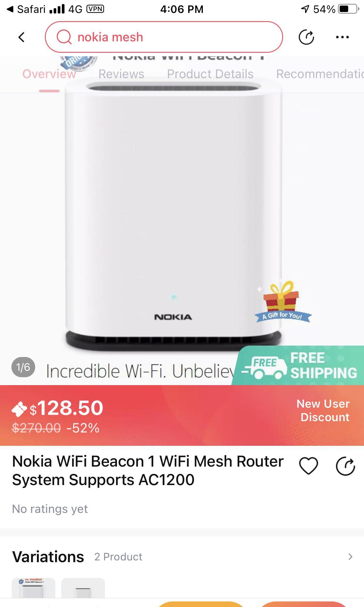
Task: Tap the New User Discount banner
Action: [323, 410]
